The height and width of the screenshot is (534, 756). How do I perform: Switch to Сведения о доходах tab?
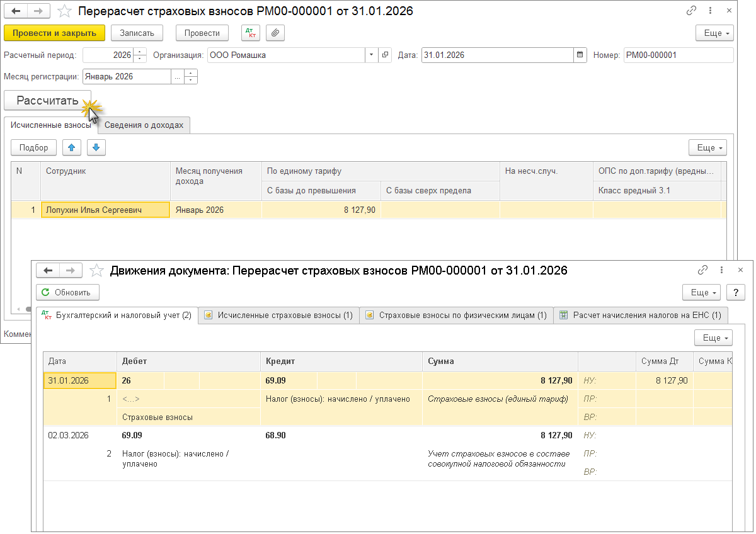[x=144, y=125]
